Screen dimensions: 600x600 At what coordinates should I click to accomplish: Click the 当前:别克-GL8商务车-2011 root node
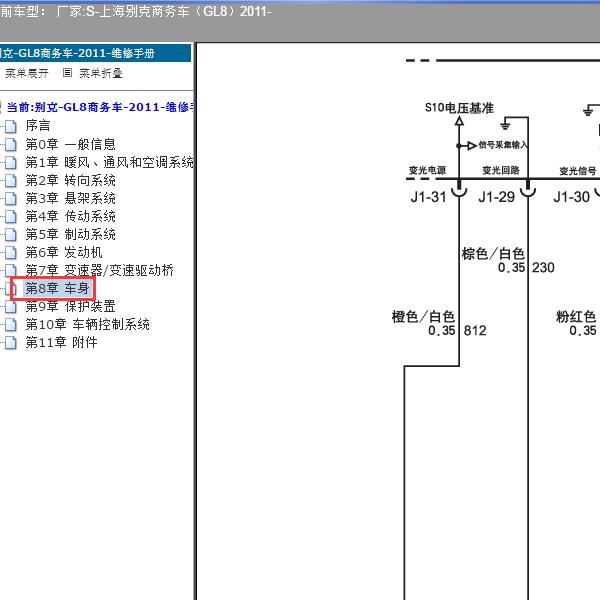pyautogui.click(x=100, y=107)
